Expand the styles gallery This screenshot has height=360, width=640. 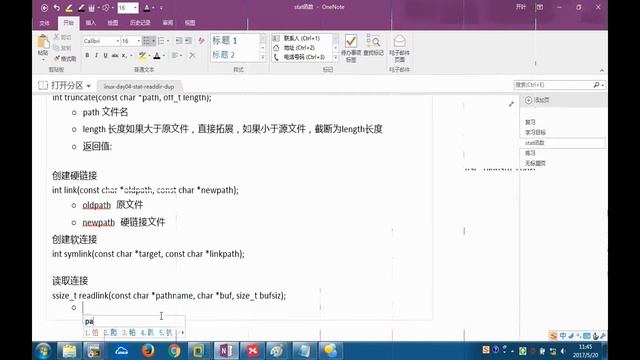tap(262, 58)
